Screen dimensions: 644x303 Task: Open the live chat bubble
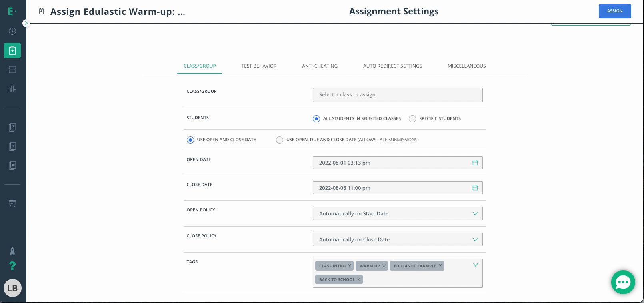click(x=623, y=282)
